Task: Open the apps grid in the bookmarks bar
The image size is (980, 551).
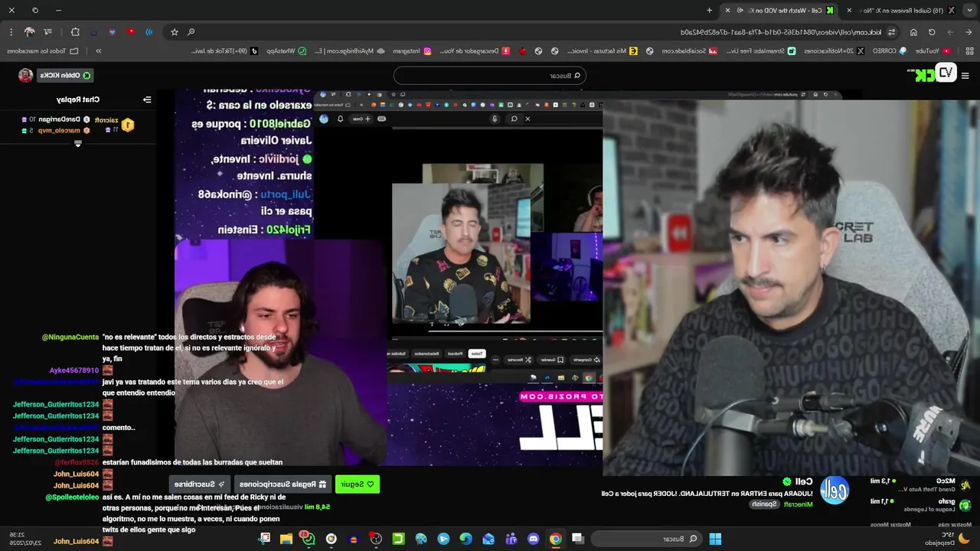Action: tap(969, 51)
